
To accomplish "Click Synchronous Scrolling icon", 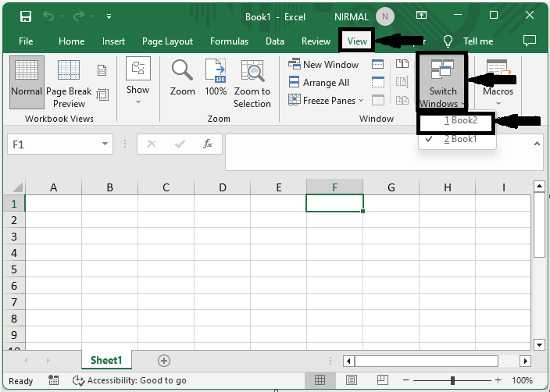I will (x=402, y=82).
